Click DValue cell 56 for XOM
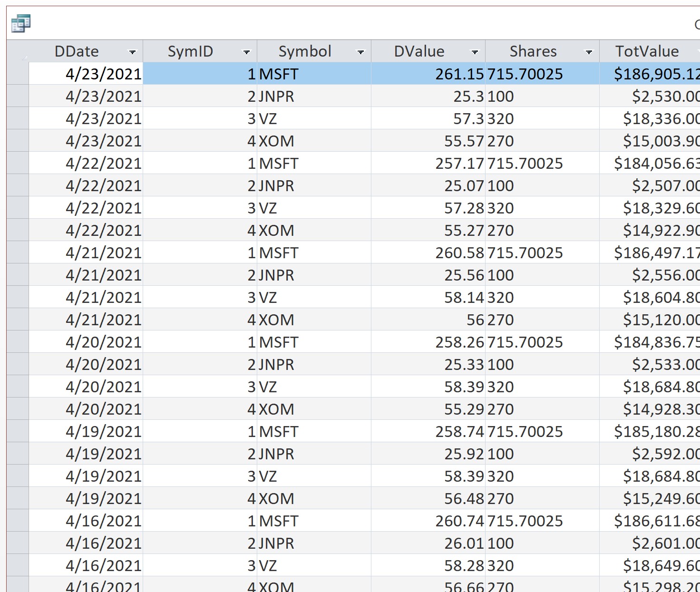The width and height of the screenshot is (700, 592). (x=428, y=320)
